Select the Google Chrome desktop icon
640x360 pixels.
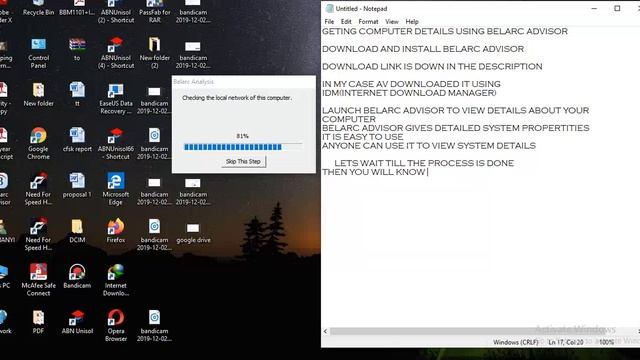pyautogui.click(x=38, y=144)
